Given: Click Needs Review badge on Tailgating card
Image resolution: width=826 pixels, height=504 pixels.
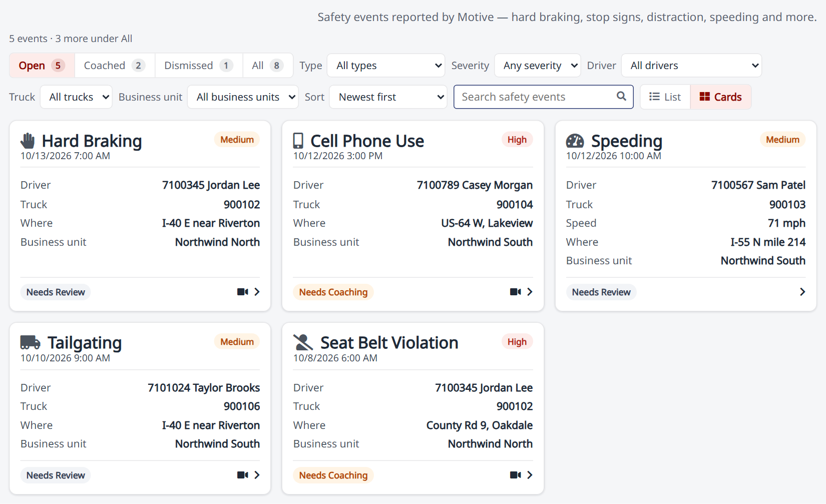Looking at the screenshot, I should (56, 475).
